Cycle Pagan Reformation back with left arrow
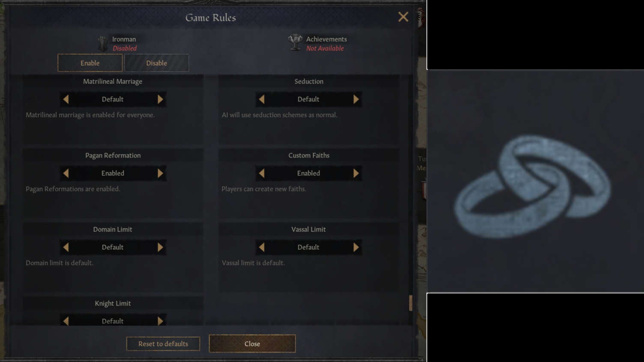The width and height of the screenshot is (644, 362). (66, 173)
